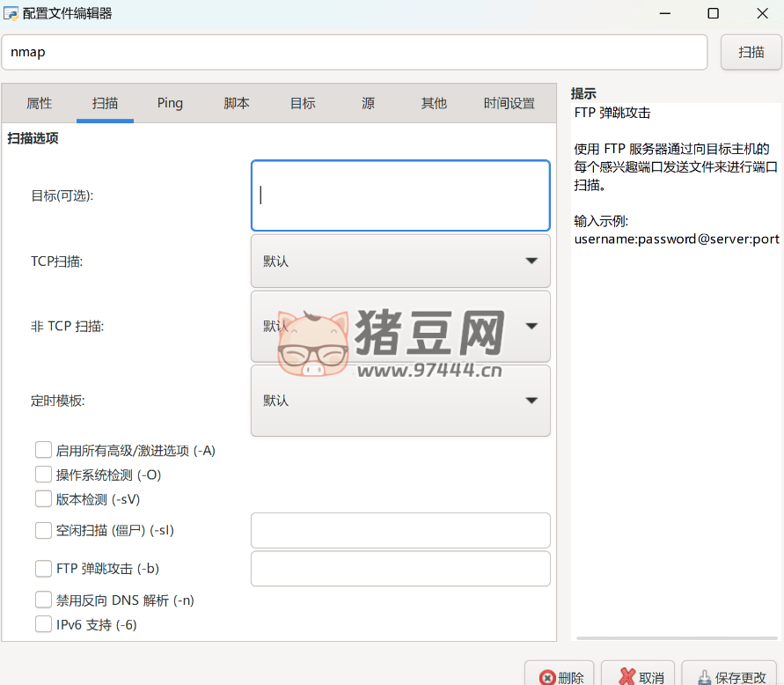The image size is (784, 685).
Task: Minimize the profile editor window
Action: [x=664, y=13]
